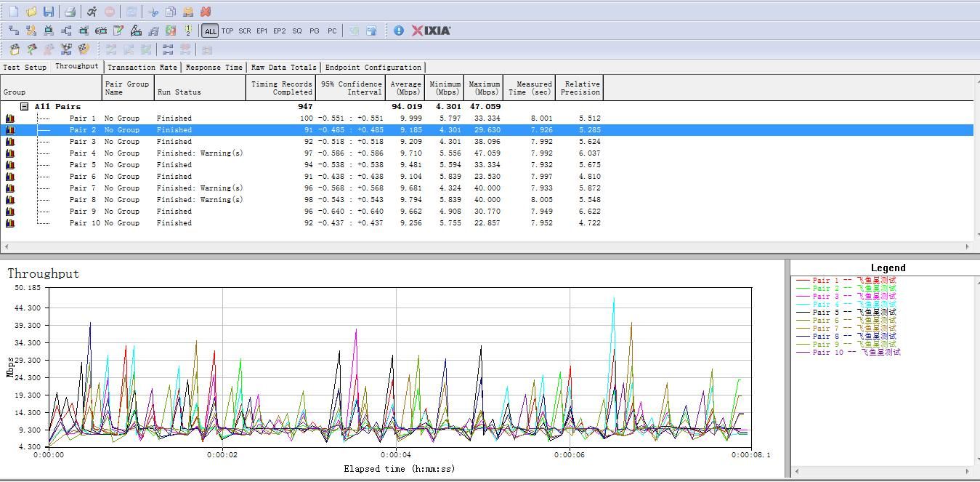The image size is (980, 482).
Task: Click the edit pair pencil icon
Action: click(x=118, y=31)
